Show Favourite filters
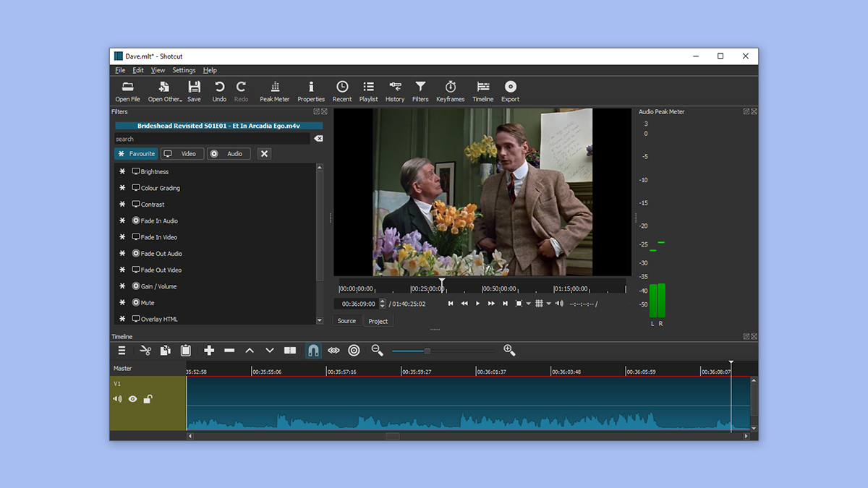Viewport: 868px width, 488px height. pos(135,154)
